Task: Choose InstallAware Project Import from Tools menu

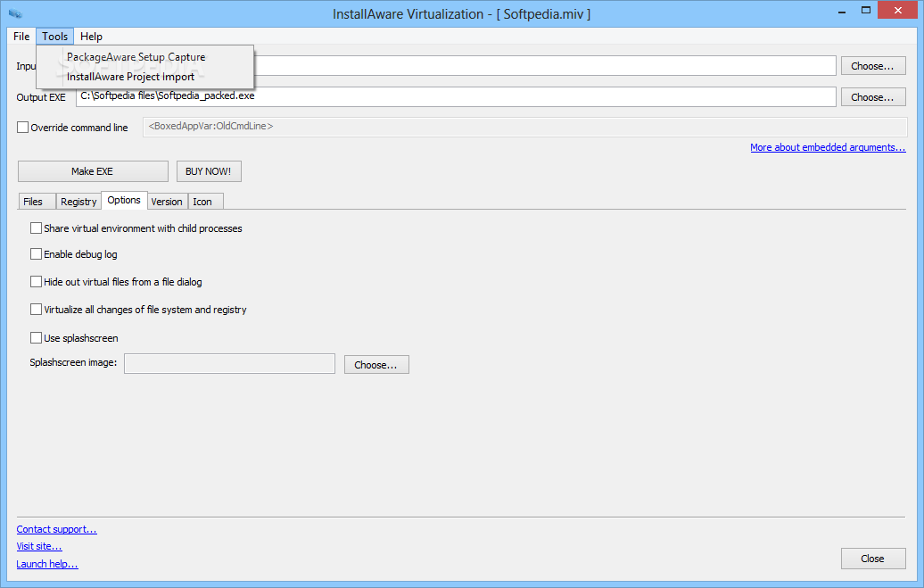Action: coord(130,77)
